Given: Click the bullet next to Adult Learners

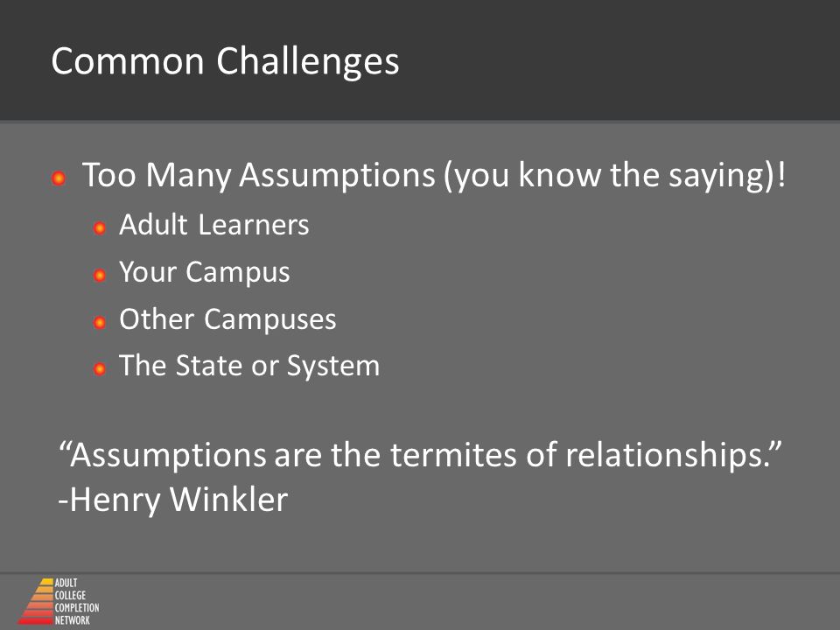Looking at the screenshot, I should pos(99,228).
